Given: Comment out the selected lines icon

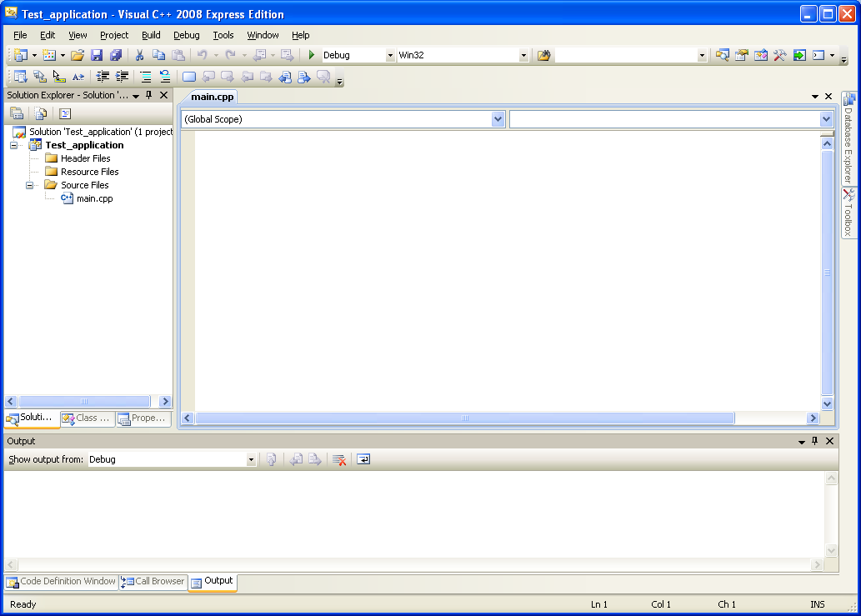Looking at the screenshot, I should point(146,77).
